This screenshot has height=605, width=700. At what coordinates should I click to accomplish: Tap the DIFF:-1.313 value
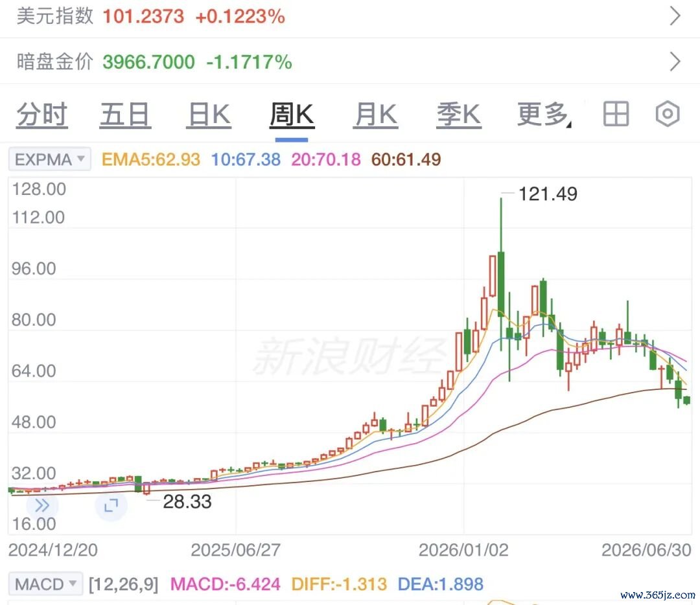point(339,584)
